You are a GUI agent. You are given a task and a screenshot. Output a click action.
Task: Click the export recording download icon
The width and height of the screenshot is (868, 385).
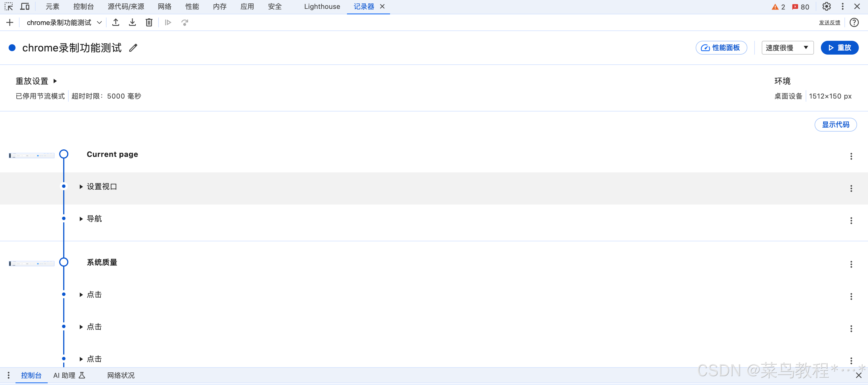tap(132, 23)
